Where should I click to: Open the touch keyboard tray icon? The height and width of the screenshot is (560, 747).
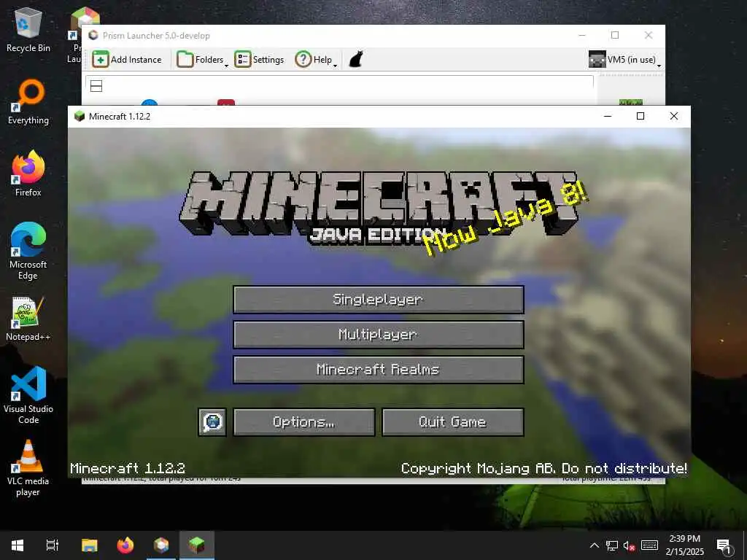coord(649,545)
